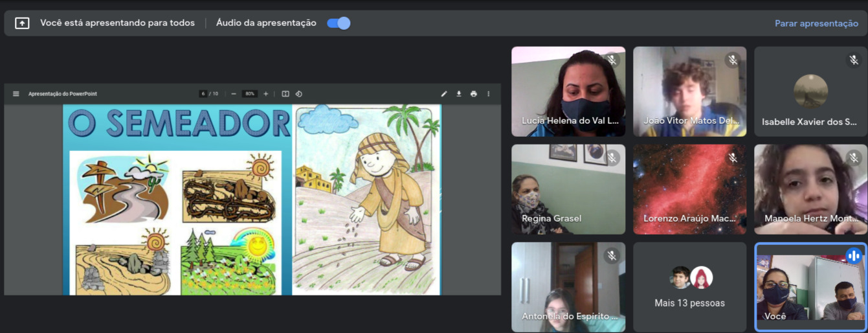Open the Mais 13 pessoas tile

689,287
